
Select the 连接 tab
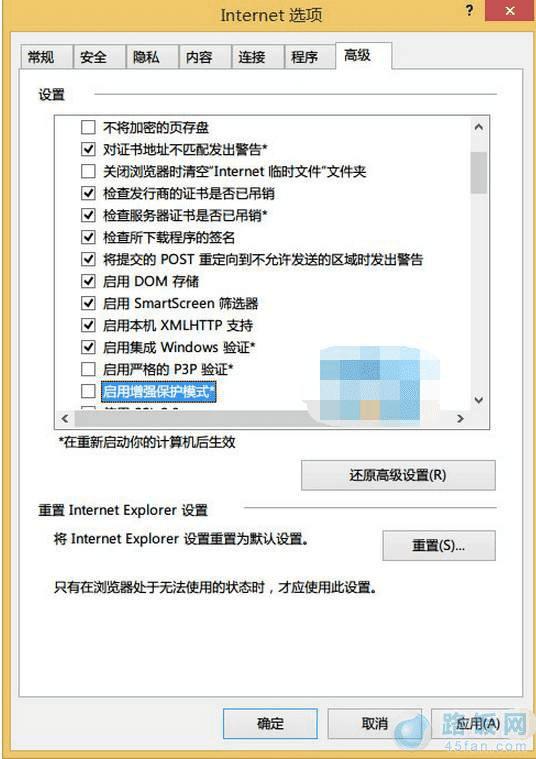coord(251,57)
